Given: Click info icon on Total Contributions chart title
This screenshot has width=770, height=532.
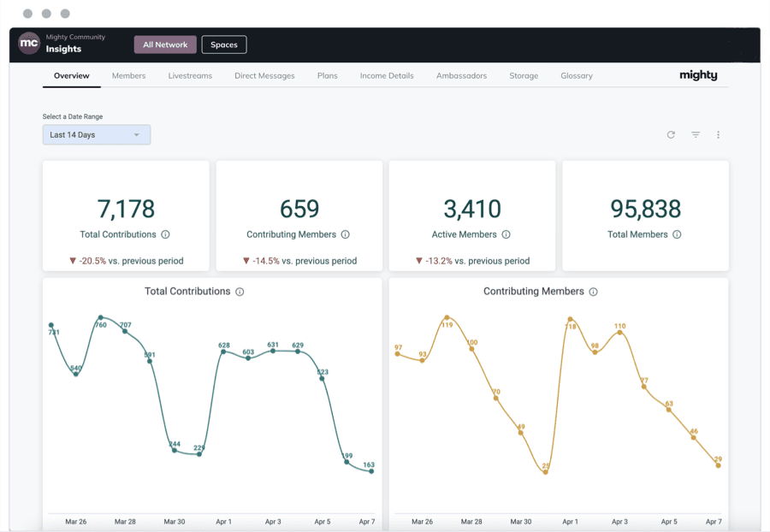Looking at the screenshot, I should (240, 292).
